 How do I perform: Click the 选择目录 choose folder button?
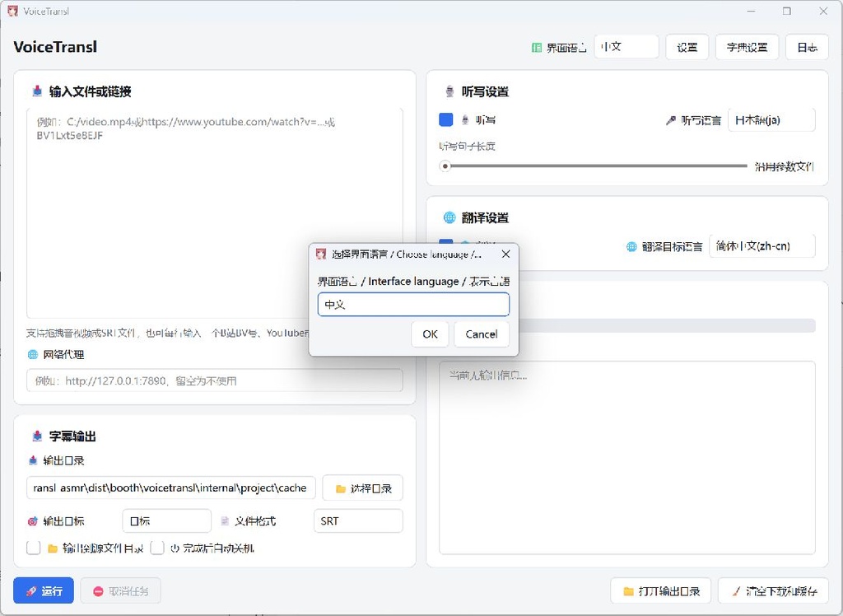click(x=363, y=488)
